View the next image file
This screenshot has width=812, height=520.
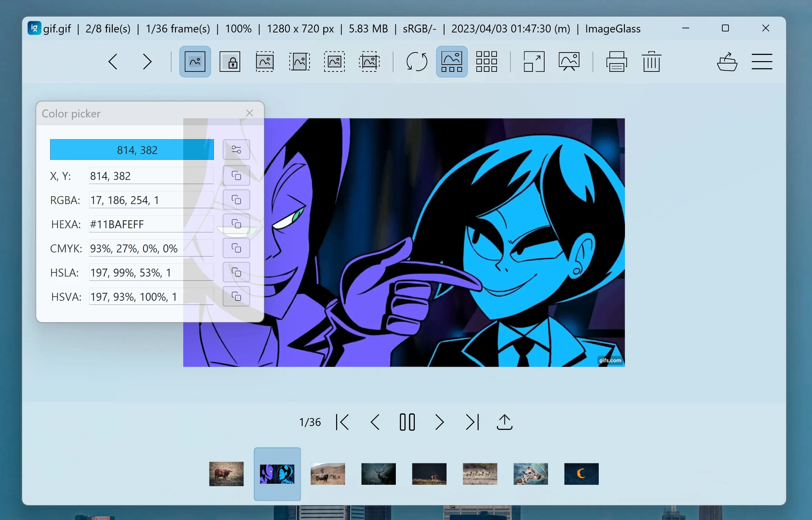[x=147, y=62]
